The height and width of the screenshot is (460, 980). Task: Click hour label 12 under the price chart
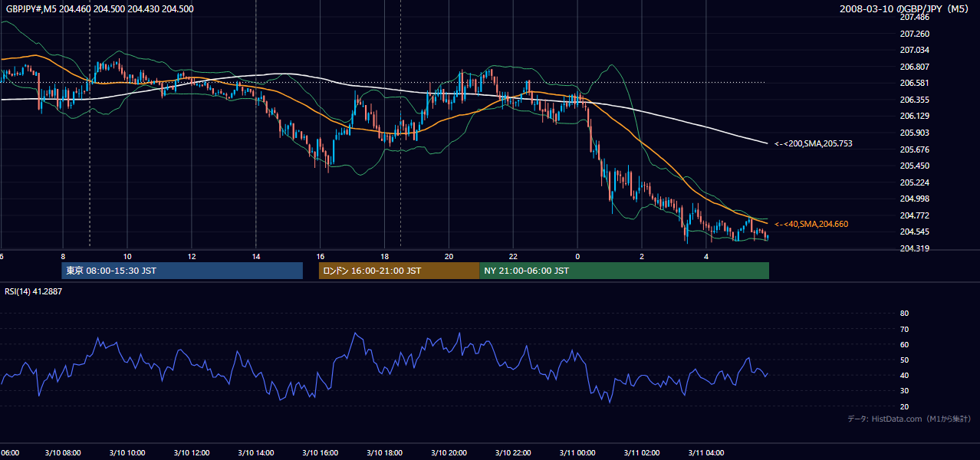(x=192, y=256)
